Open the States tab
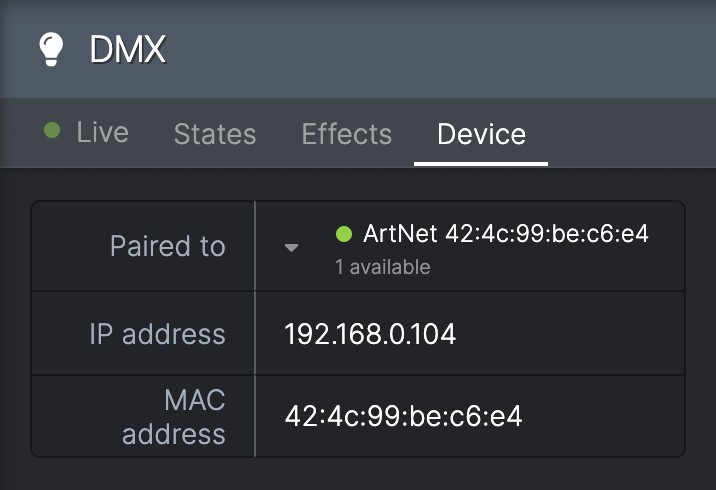The height and width of the screenshot is (490, 716). pos(215,134)
